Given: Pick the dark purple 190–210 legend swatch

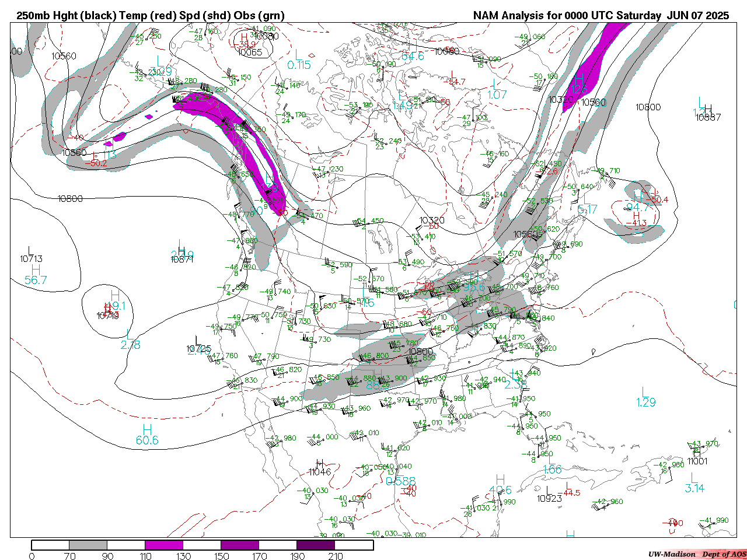Looking at the screenshot, I should pos(316,545).
